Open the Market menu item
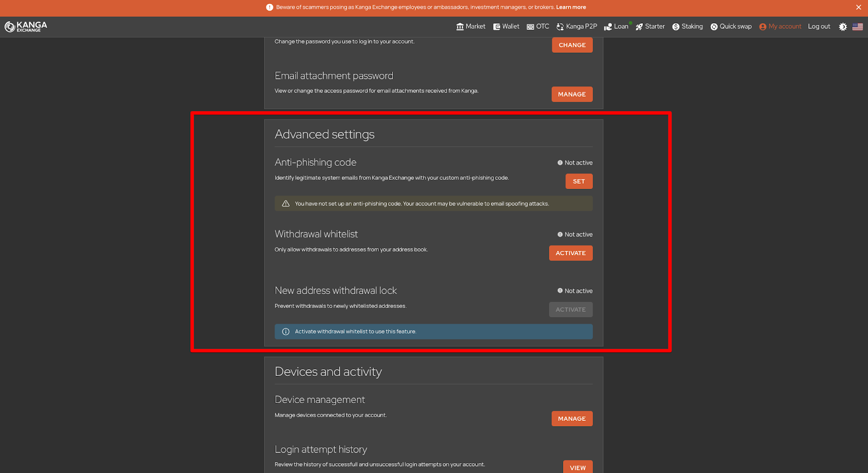868x473 pixels. 471,27
